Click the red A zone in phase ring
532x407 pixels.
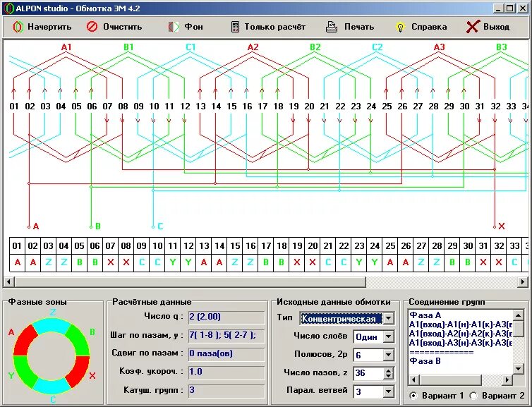click(24, 340)
